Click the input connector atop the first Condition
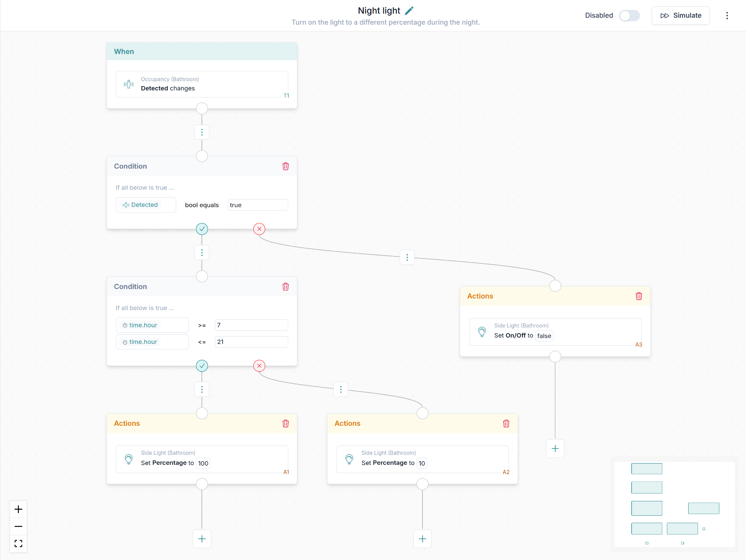Viewport: 746px width, 560px height. [x=202, y=156]
